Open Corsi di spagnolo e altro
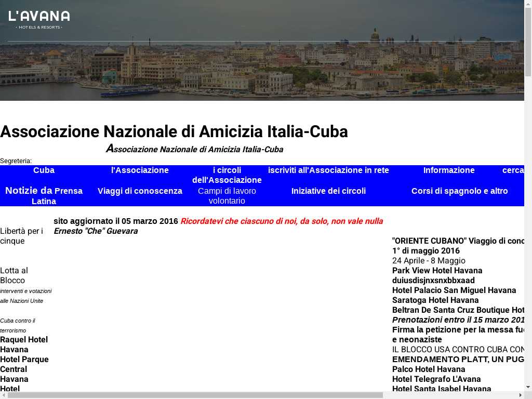This screenshot has width=532, height=399. (459, 191)
